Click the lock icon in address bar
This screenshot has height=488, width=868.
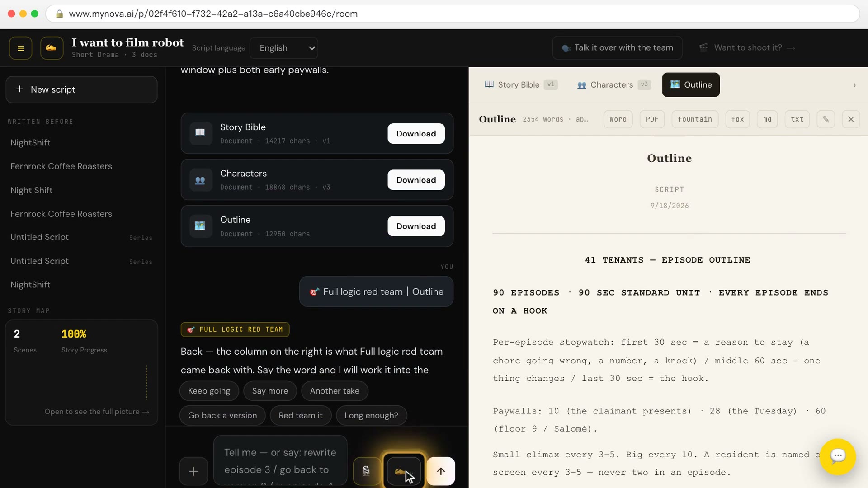(x=59, y=14)
